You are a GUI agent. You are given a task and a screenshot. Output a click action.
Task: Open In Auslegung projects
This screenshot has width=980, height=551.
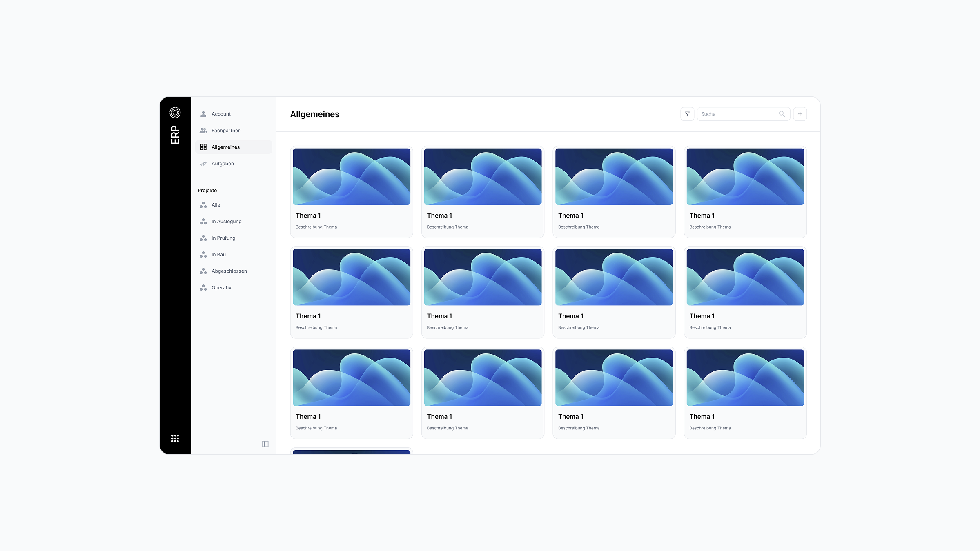coord(226,222)
